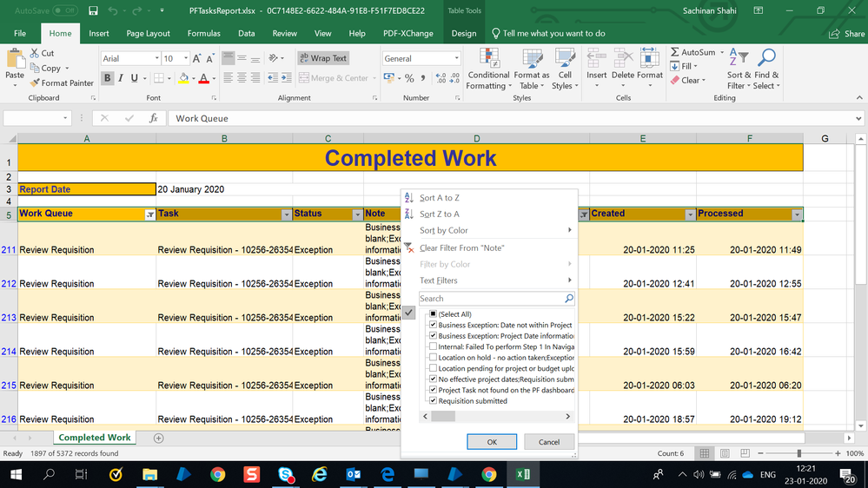
Task: Check the Internal: Failed To perform checkbox
Action: (433, 346)
